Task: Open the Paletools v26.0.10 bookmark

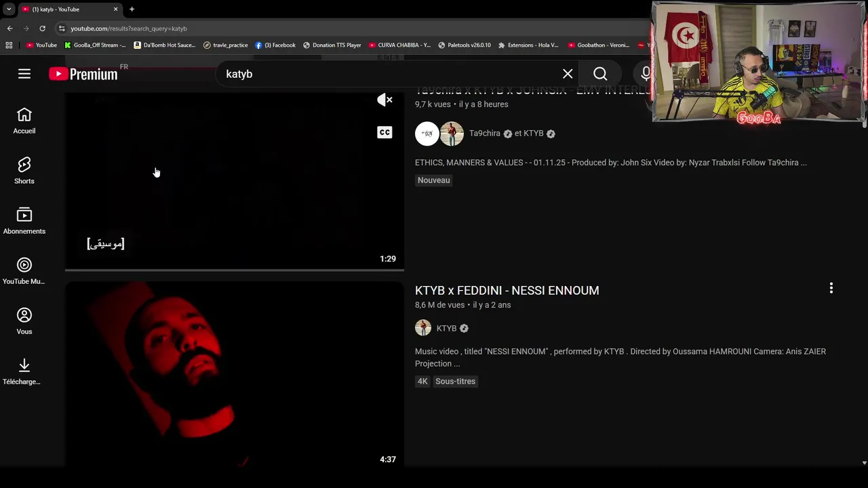Action: pos(465,45)
